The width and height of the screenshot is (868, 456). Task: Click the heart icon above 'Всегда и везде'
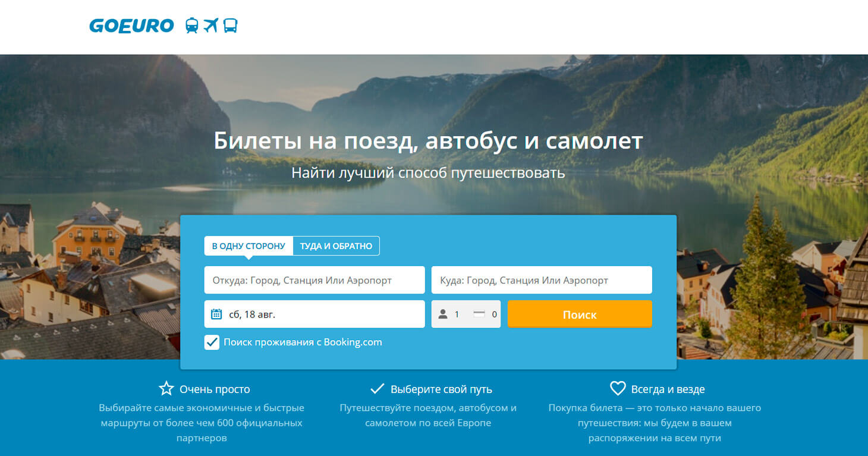(618, 388)
